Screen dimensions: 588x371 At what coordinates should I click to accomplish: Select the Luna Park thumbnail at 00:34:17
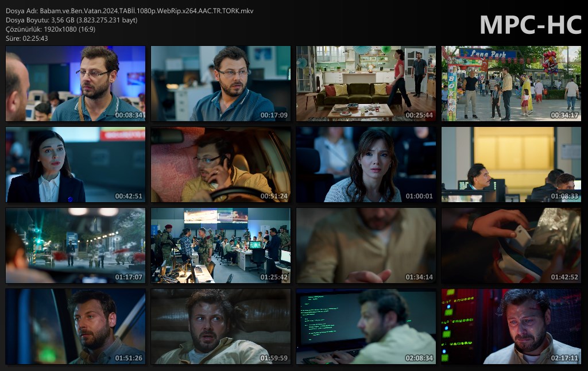511,84
